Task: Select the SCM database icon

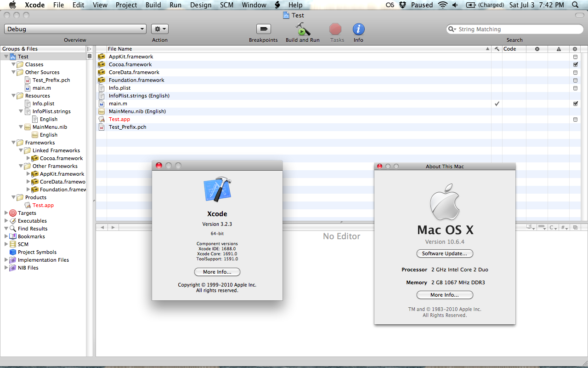Action: (13, 244)
